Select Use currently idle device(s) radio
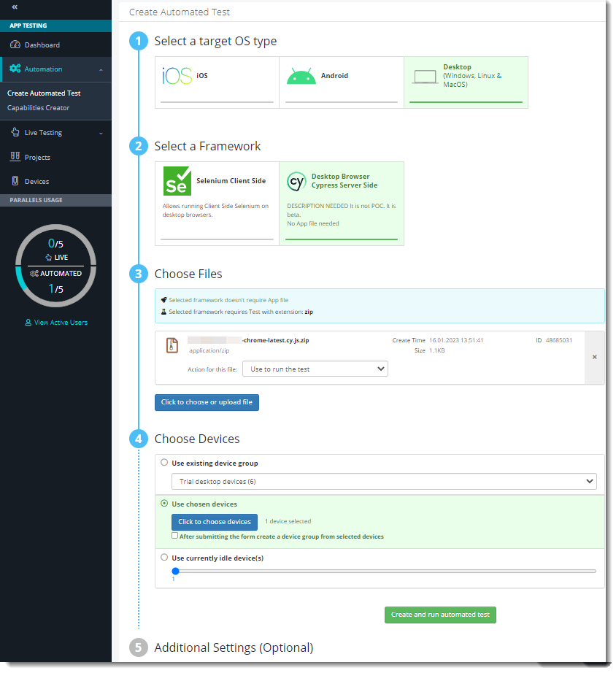Screen dimensions: 616x673 click(x=164, y=558)
